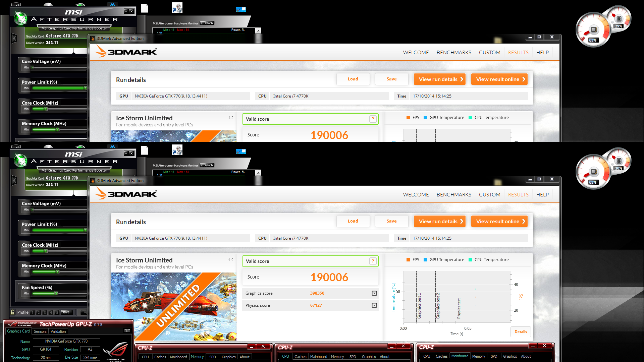Open the K side tab on upper Afterburner
Viewport: 644px width, 362px height.
coord(14,38)
